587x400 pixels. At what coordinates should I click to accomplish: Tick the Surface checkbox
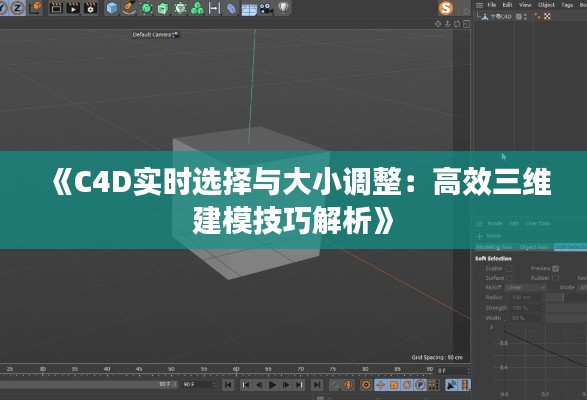click(509, 278)
